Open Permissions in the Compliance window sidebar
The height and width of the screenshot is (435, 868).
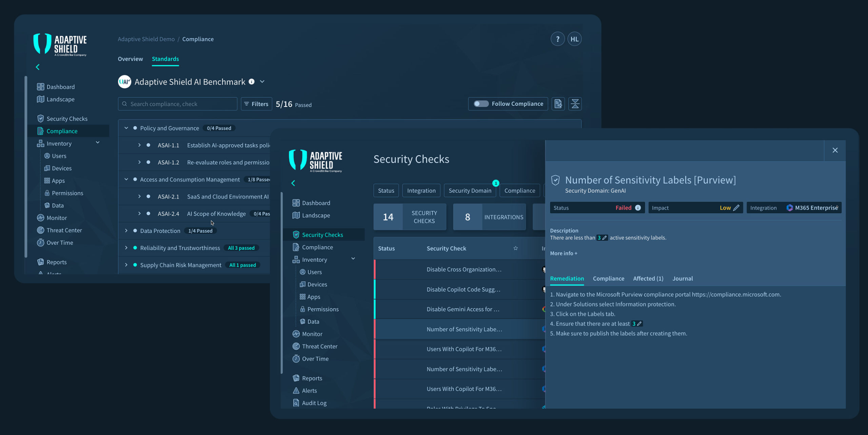pos(64,193)
